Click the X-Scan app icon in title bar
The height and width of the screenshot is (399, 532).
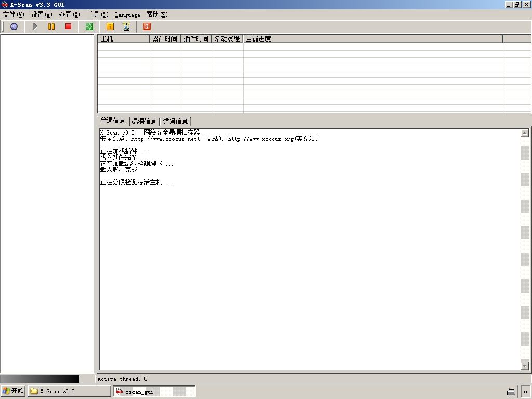5,4
